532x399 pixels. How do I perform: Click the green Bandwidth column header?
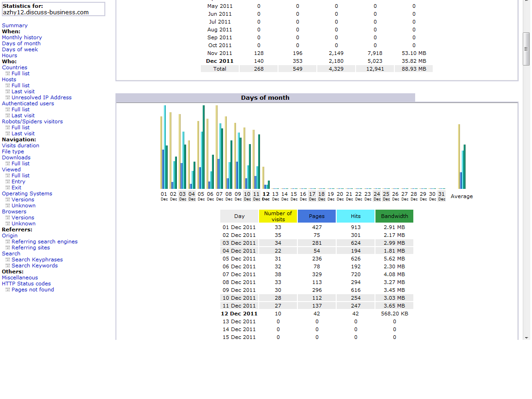(x=394, y=216)
